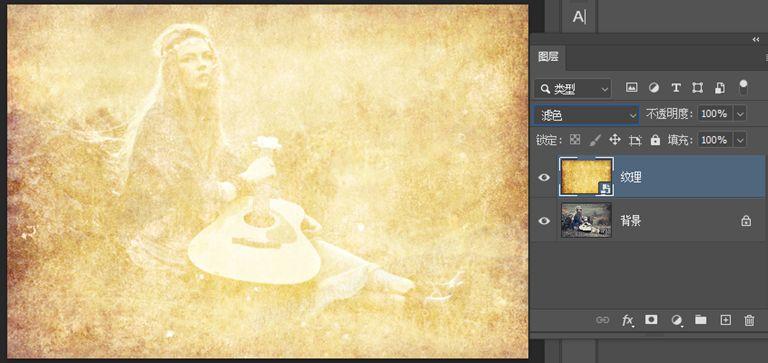Create new fill or adjustment layer
The height and width of the screenshot is (363, 768).
[677, 320]
